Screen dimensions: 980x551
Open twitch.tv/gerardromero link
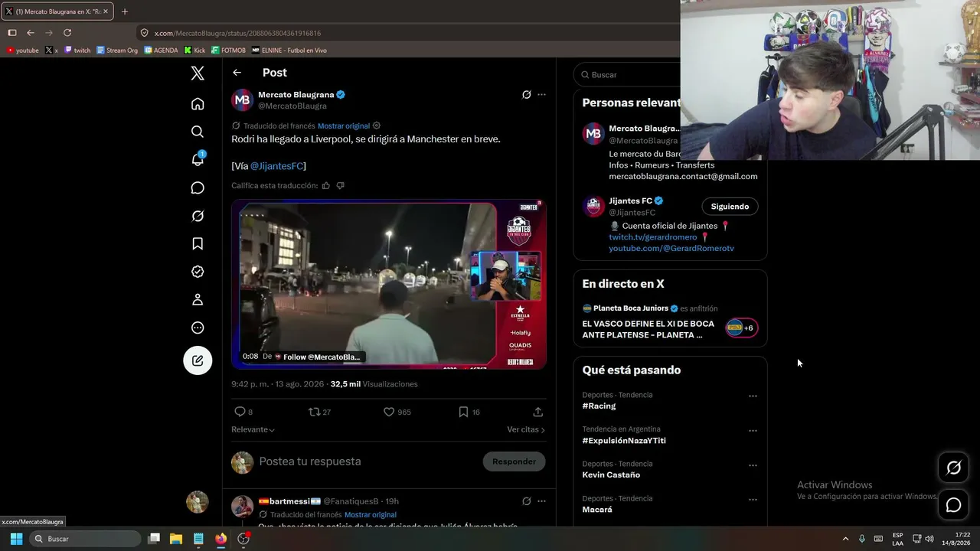pyautogui.click(x=653, y=237)
